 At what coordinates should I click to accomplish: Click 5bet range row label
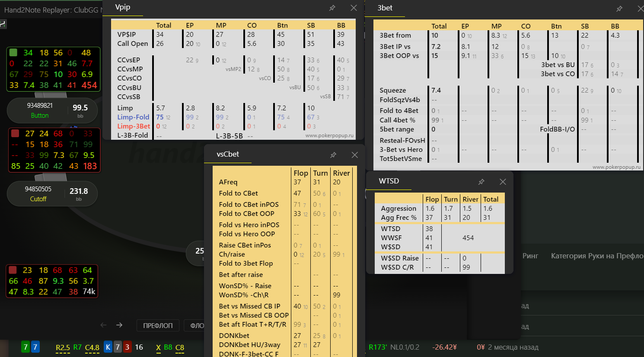click(397, 129)
